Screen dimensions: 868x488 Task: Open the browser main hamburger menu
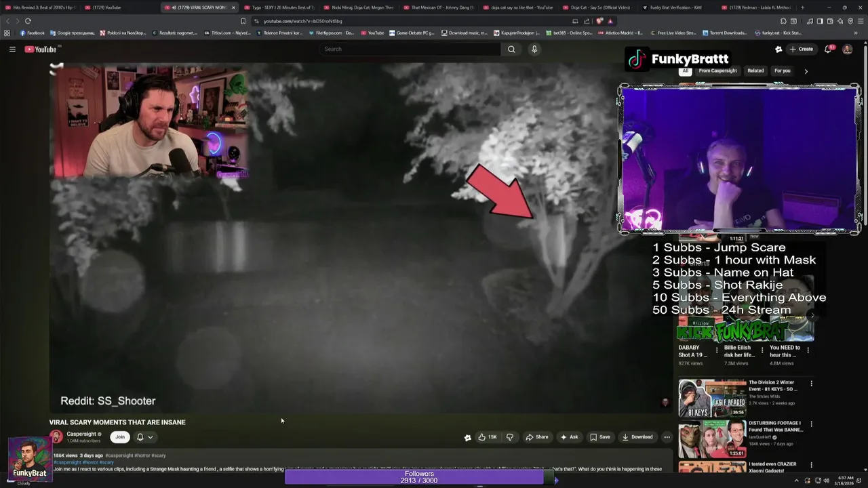[860, 21]
